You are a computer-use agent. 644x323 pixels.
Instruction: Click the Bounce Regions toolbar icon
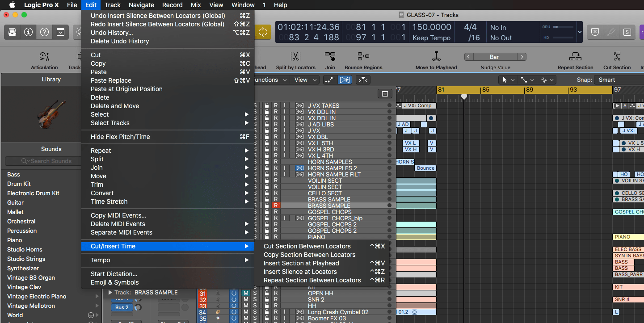[x=363, y=60]
